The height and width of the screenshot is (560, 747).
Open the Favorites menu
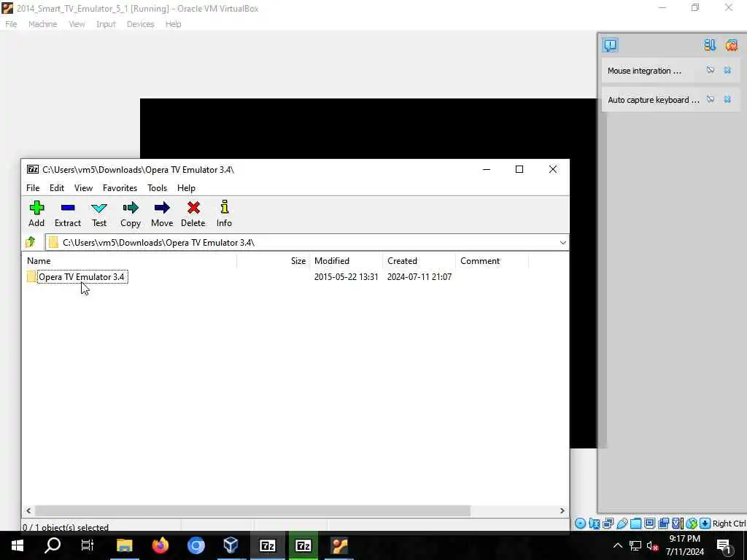click(120, 188)
